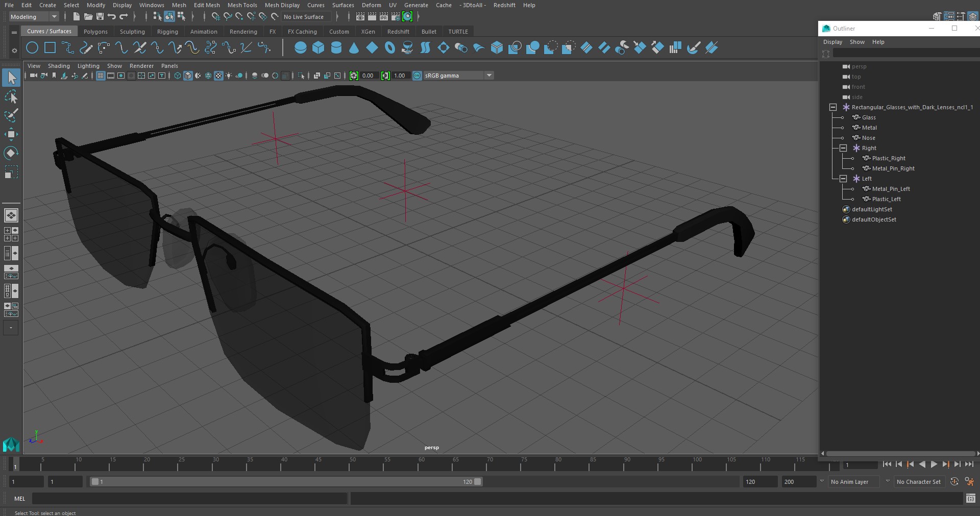Toggle smooth shade all in viewport

[188, 76]
